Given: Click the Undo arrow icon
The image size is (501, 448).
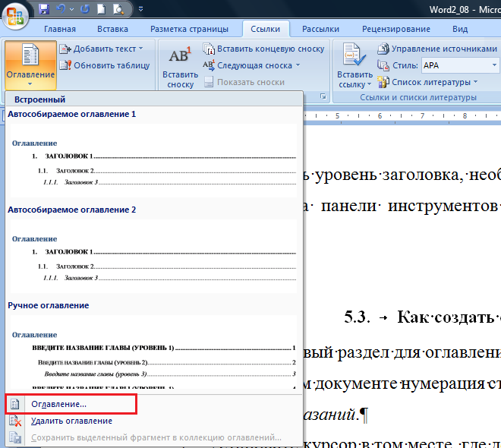Looking at the screenshot, I should click(60, 10).
